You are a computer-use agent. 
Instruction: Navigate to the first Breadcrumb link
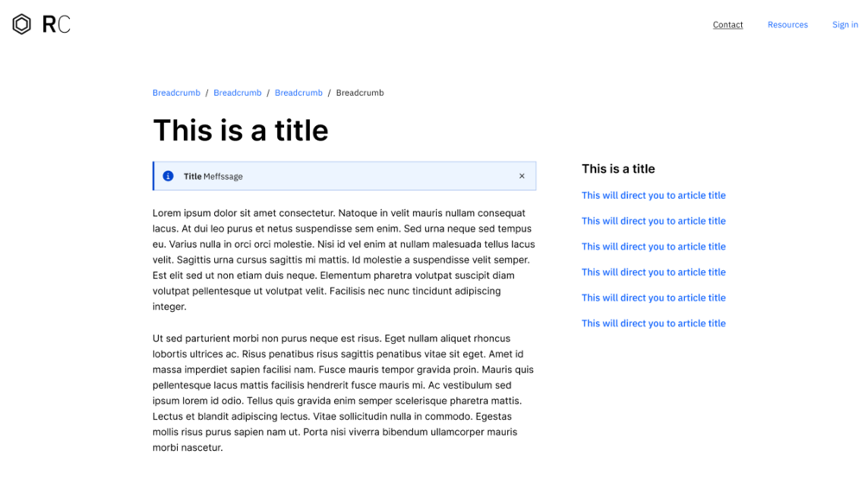[x=176, y=92]
